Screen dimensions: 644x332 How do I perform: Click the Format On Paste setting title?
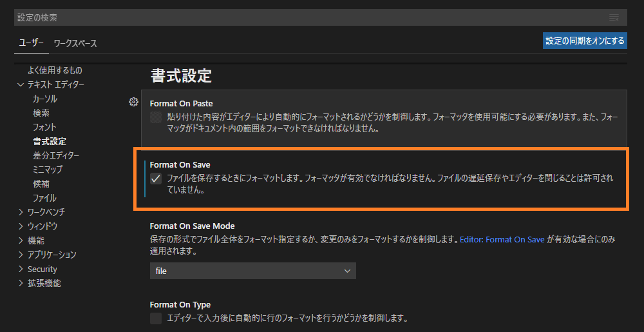point(181,104)
